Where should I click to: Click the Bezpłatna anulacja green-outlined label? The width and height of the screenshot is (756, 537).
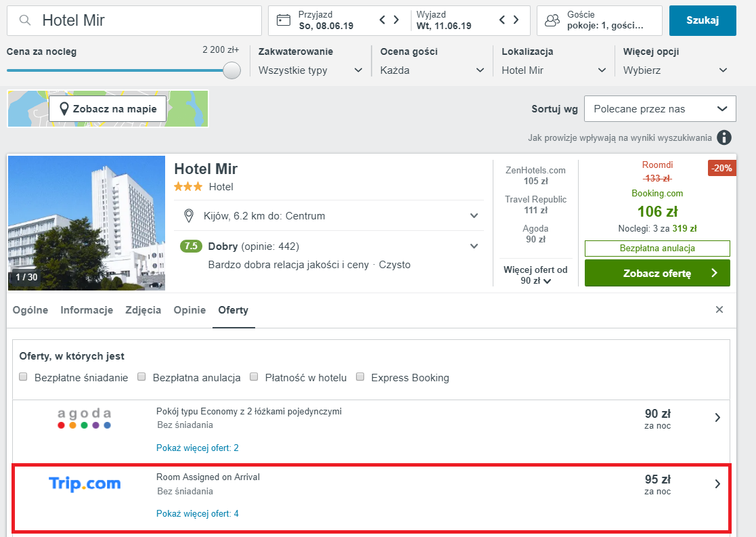point(657,248)
